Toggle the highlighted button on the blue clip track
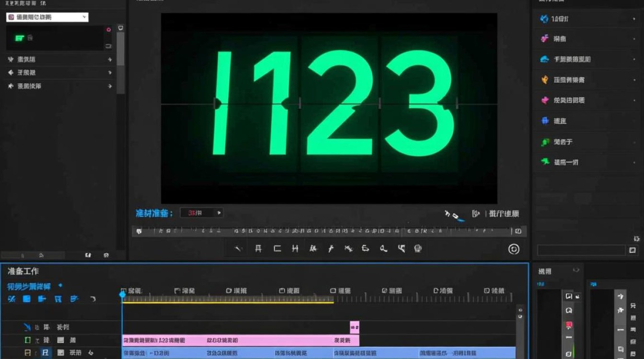644x359 pixels. point(46,353)
